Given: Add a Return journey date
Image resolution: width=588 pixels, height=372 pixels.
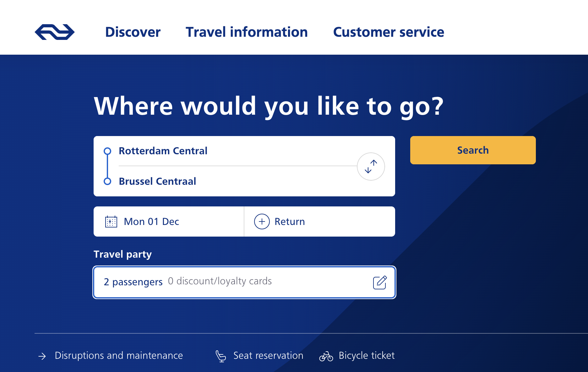Looking at the screenshot, I should pos(290,222).
